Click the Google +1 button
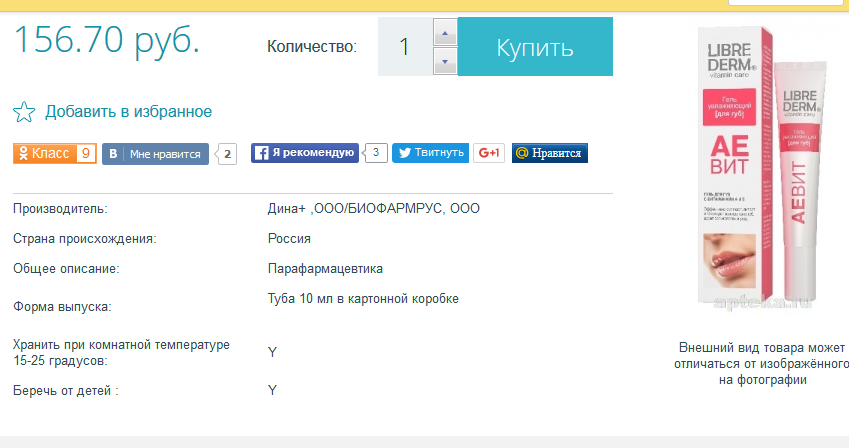Viewport: 849px width, 448px height. click(x=489, y=153)
